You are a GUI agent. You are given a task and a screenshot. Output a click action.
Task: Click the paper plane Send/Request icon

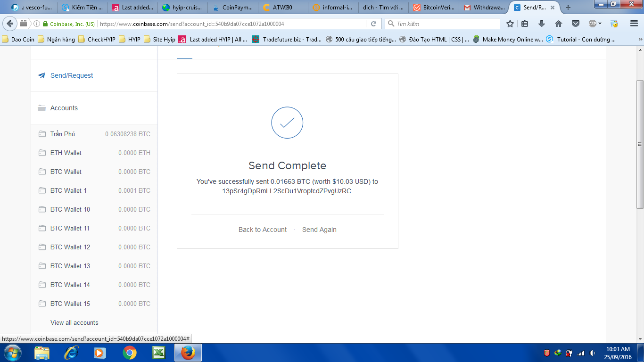(42, 75)
